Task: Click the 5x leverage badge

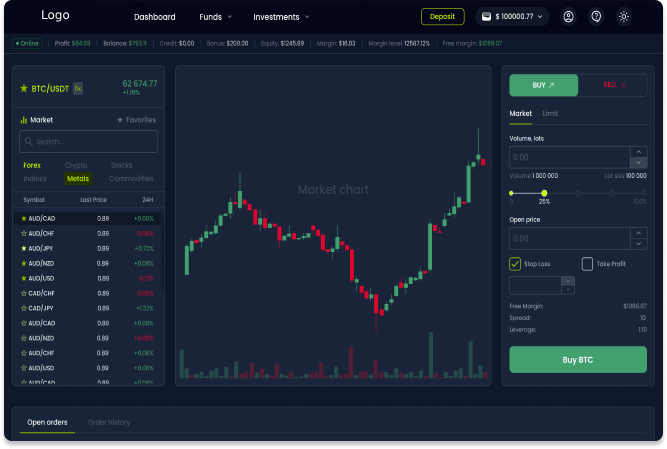Action: [x=78, y=88]
